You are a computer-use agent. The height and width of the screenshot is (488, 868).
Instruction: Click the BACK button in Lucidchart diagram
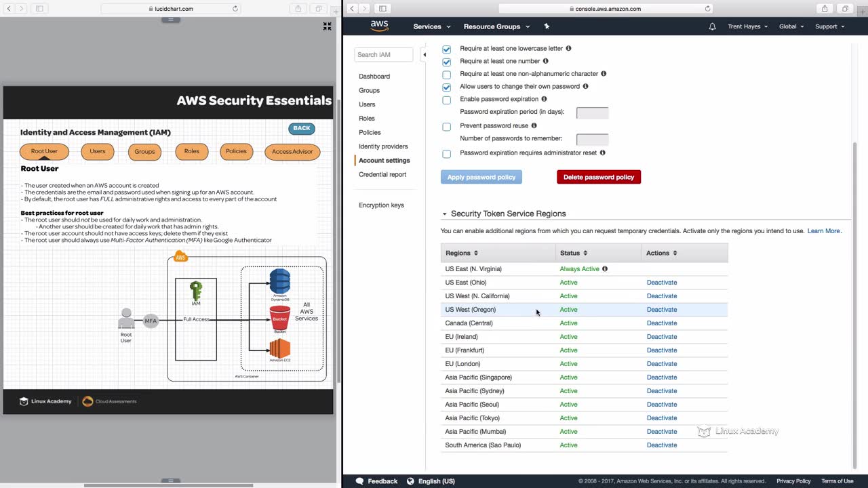302,128
